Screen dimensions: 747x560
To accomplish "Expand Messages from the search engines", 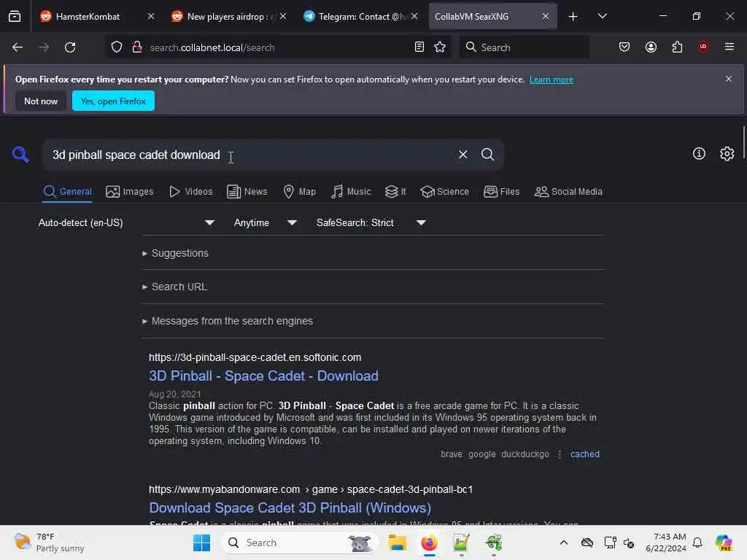I will (x=228, y=321).
